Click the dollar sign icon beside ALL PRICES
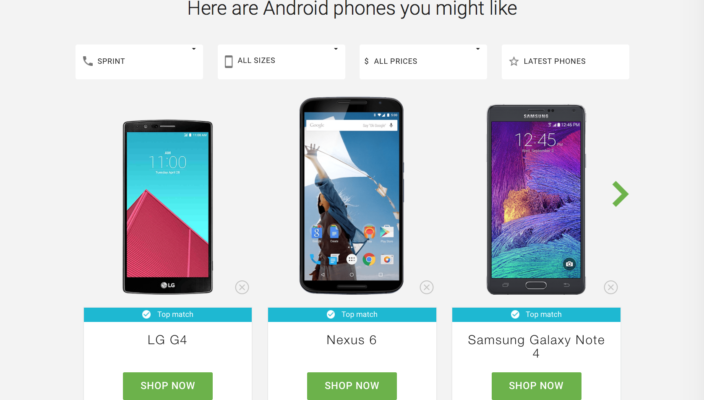Screen dimensions: 704x400 coord(366,61)
